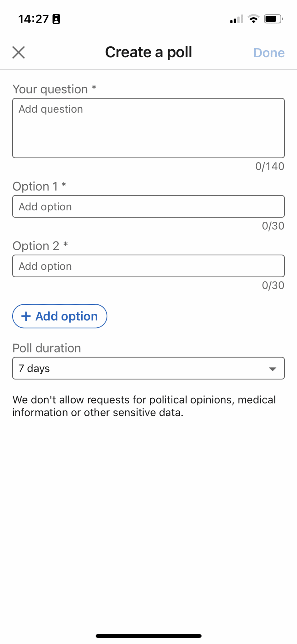The width and height of the screenshot is (297, 644).
Task: Tap the icon beside the time display
Action: (x=56, y=19)
